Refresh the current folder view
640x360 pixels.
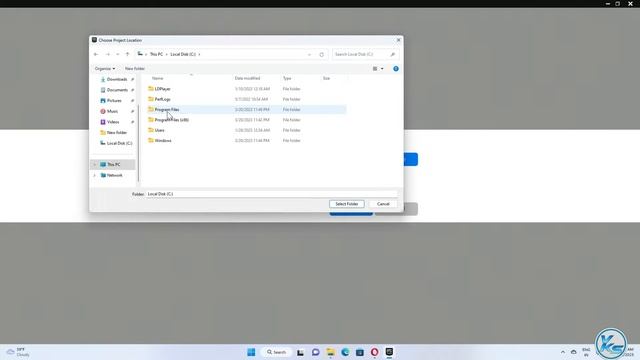click(x=322, y=54)
